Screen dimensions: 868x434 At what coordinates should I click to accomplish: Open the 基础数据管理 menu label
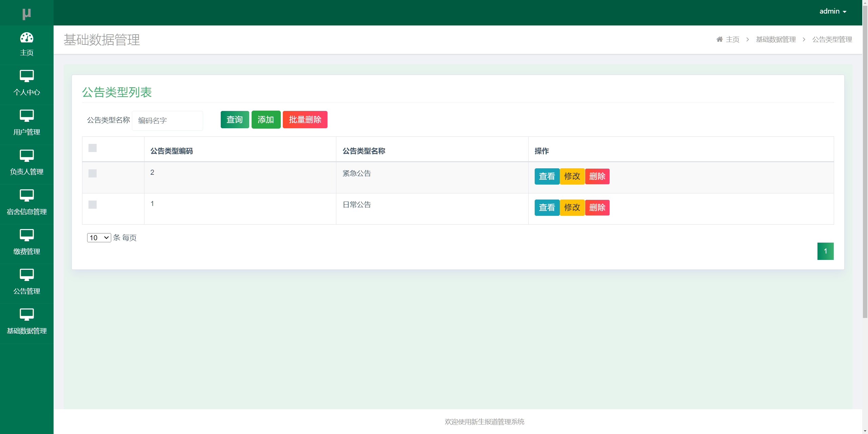pyautogui.click(x=26, y=331)
